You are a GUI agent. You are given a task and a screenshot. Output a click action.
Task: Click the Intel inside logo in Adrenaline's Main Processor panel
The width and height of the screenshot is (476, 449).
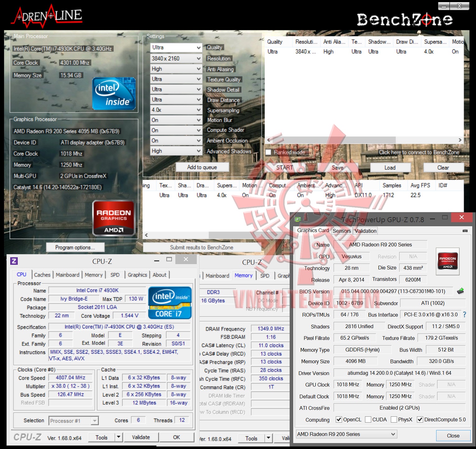tap(114, 94)
